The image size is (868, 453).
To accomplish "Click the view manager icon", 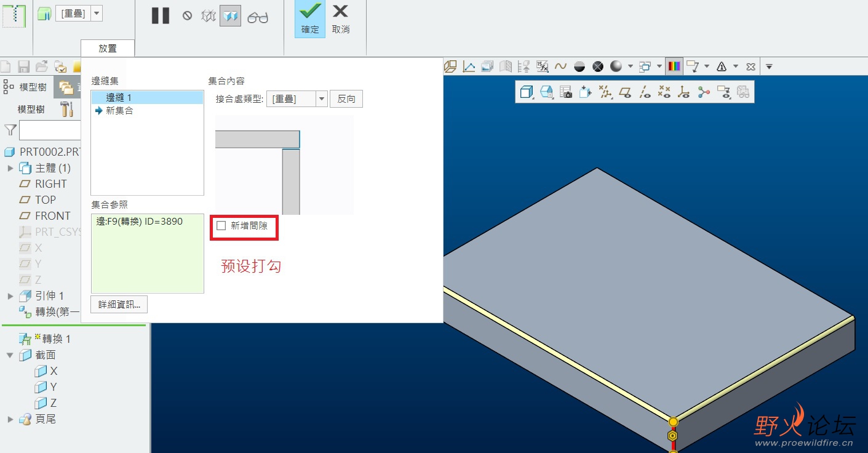I will (x=585, y=92).
